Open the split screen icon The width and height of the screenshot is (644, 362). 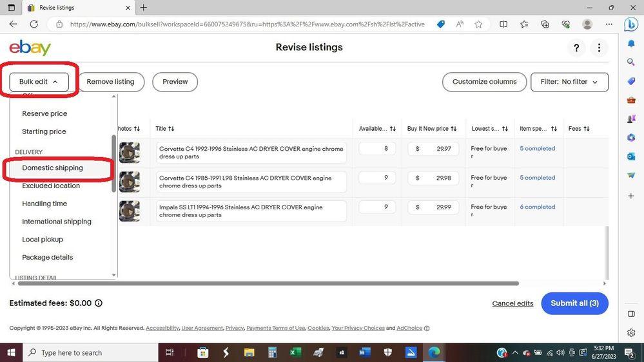[x=503, y=24]
